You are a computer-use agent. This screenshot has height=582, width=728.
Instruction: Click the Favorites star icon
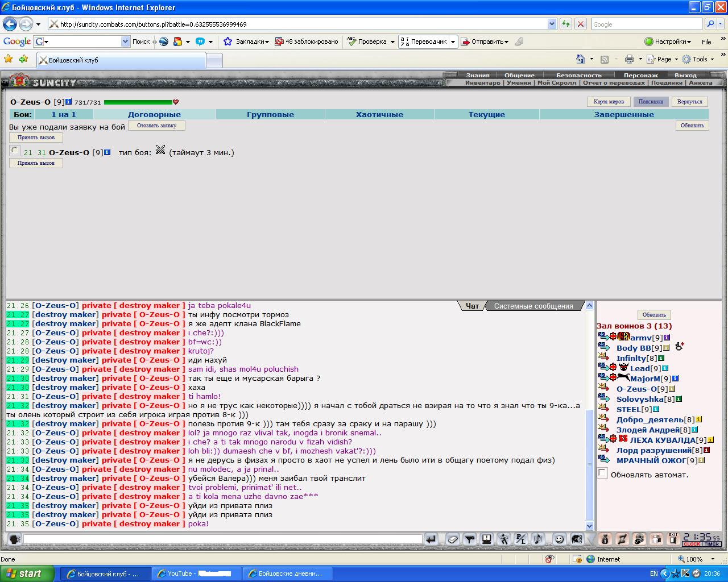click(x=8, y=59)
